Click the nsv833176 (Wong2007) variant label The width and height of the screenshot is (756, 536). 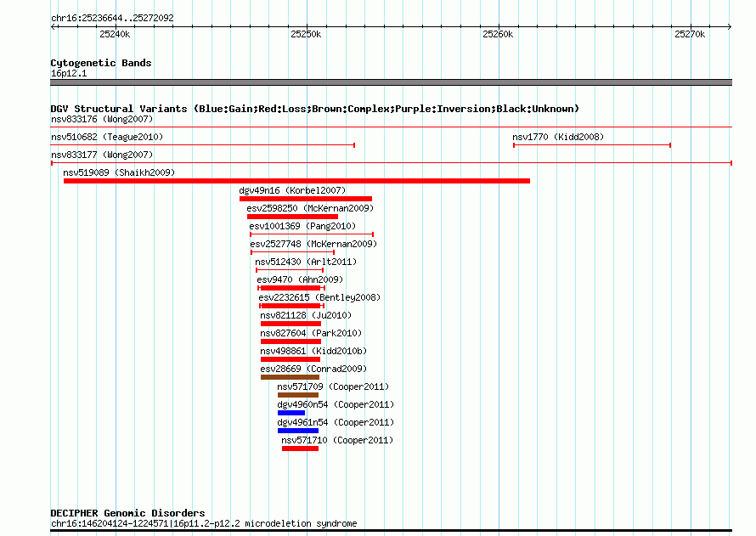pos(102,119)
